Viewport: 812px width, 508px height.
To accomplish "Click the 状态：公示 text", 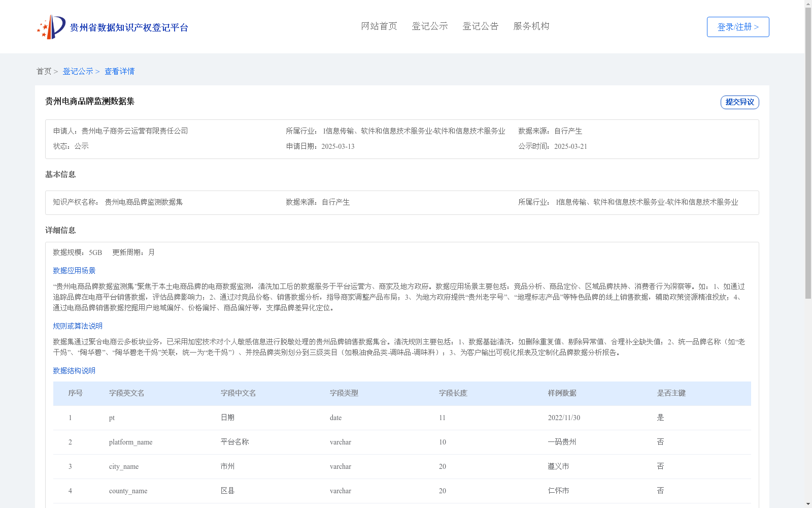I will 71,146.
